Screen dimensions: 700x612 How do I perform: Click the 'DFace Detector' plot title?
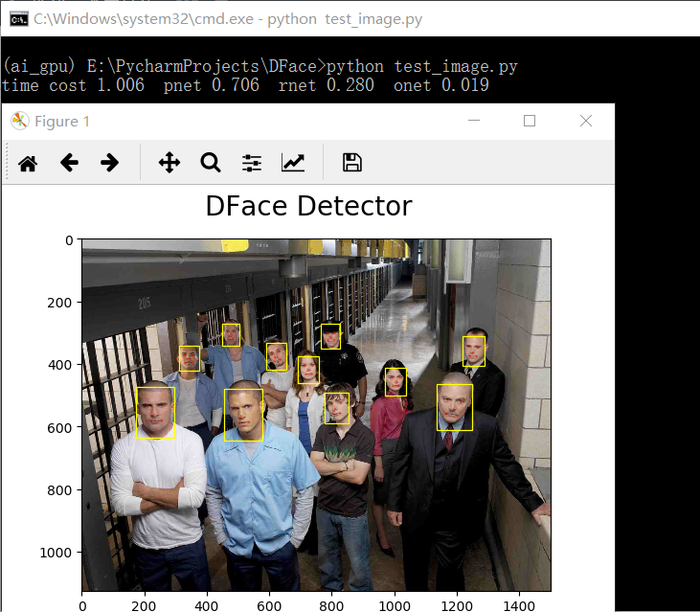tap(309, 206)
